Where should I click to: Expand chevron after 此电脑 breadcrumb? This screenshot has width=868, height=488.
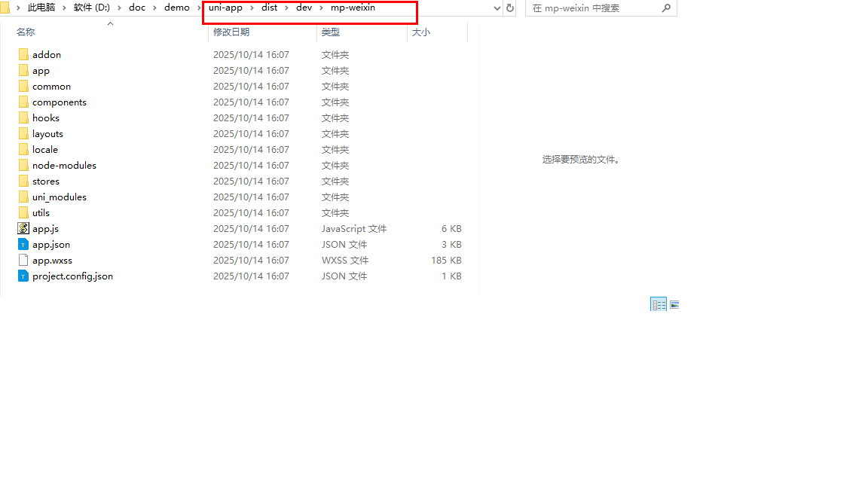[x=64, y=8]
